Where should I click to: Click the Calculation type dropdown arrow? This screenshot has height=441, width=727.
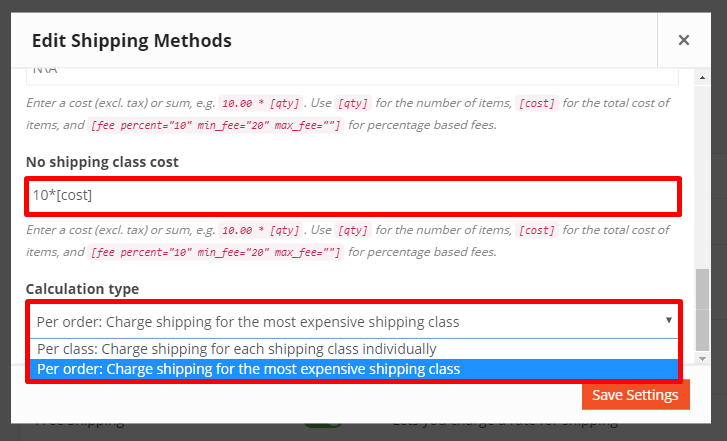(669, 321)
